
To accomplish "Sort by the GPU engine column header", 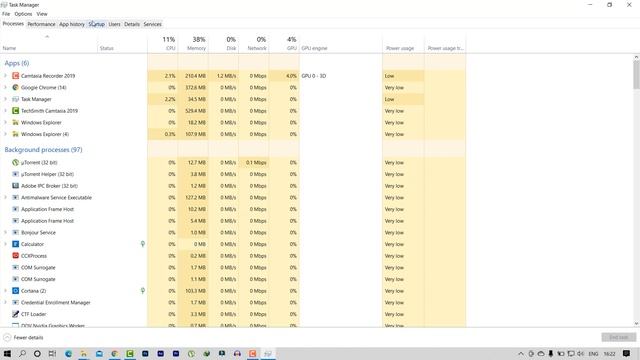I will (x=341, y=43).
